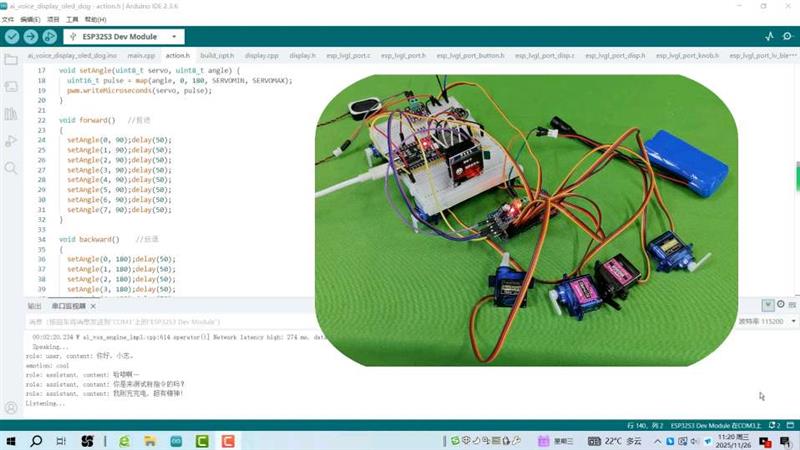
Task: Open notifications icon in the status bar
Action: click(x=775, y=425)
